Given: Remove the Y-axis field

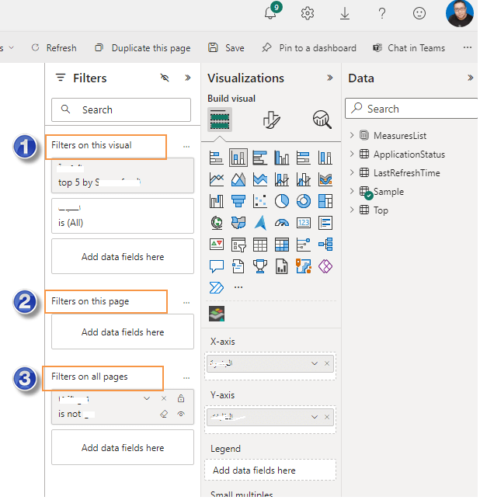Looking at the screenshot, I should [x=327, y=417].
